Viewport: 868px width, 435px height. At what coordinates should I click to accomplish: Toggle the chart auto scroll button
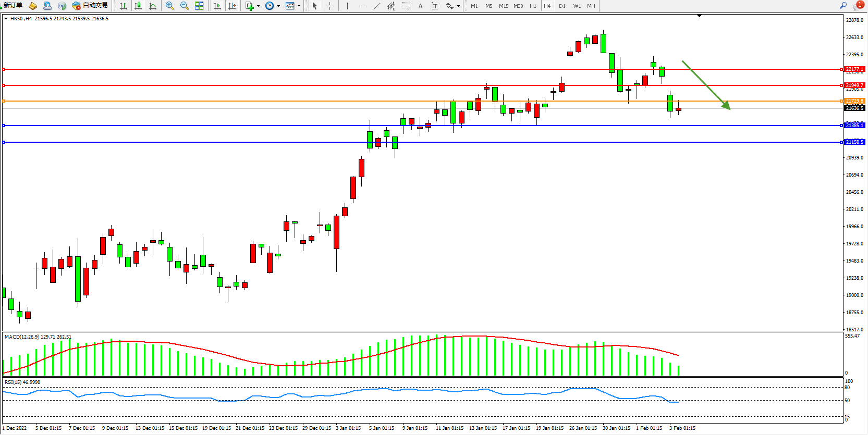217,6
